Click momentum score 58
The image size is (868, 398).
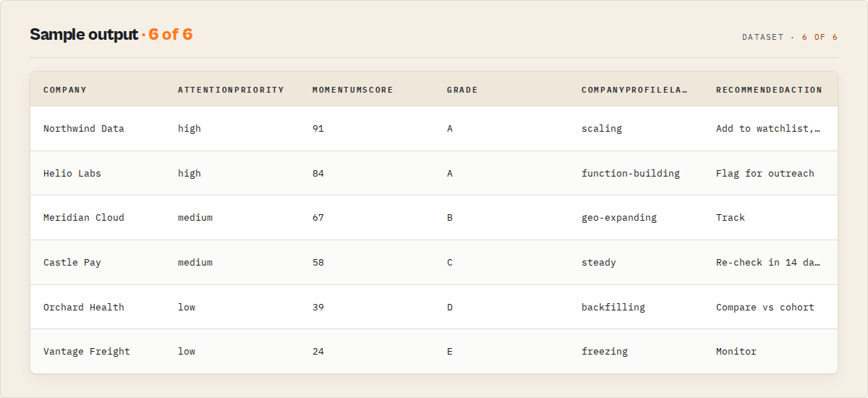318,263
